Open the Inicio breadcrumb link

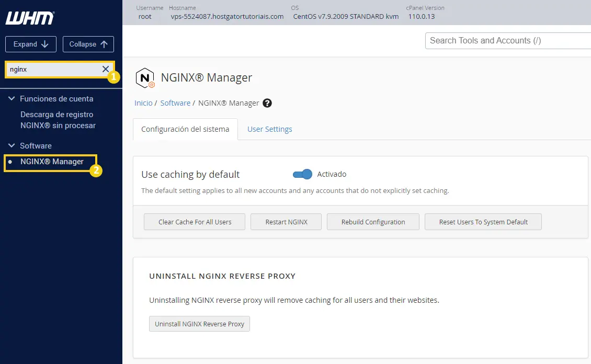tap(144, 103)
